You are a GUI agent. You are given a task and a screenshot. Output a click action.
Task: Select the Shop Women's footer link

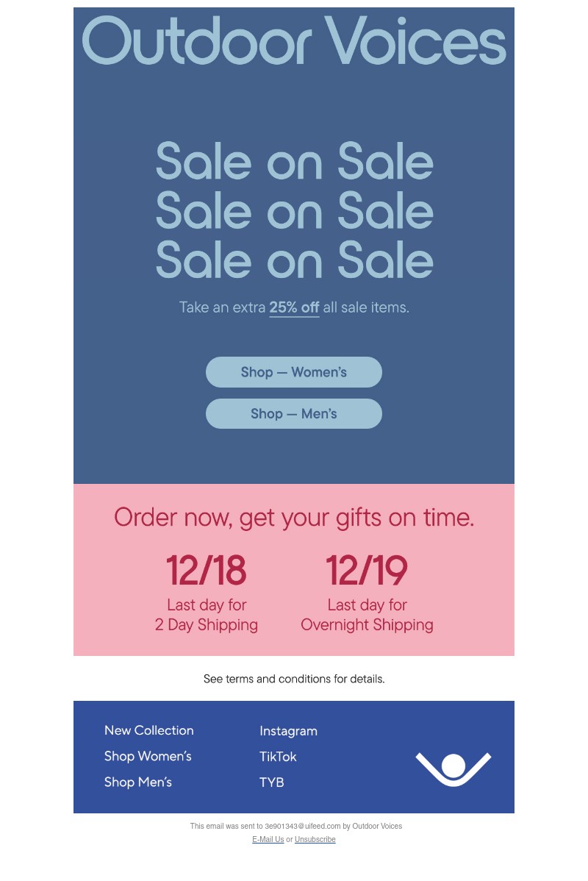pos(148,756)
